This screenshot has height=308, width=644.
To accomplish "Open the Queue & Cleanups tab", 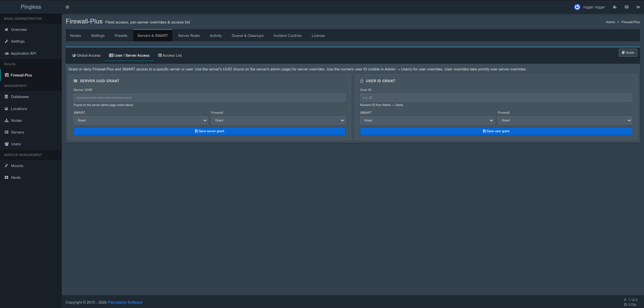I will [248, 36].
